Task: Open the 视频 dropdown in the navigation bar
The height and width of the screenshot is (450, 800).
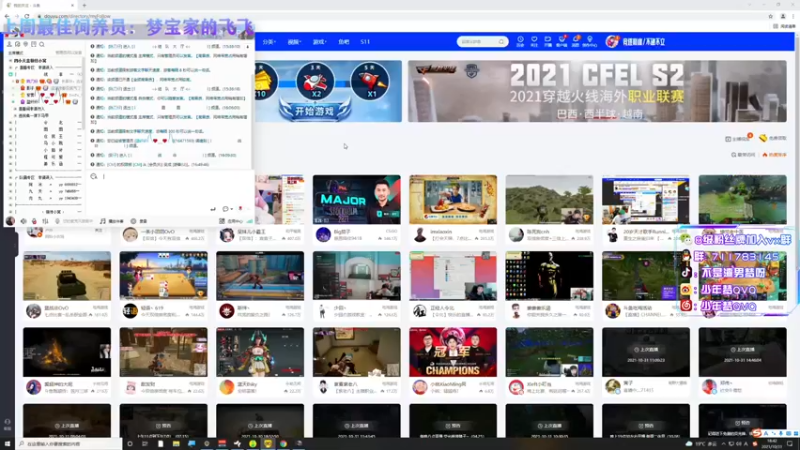Action: [294, 42]
